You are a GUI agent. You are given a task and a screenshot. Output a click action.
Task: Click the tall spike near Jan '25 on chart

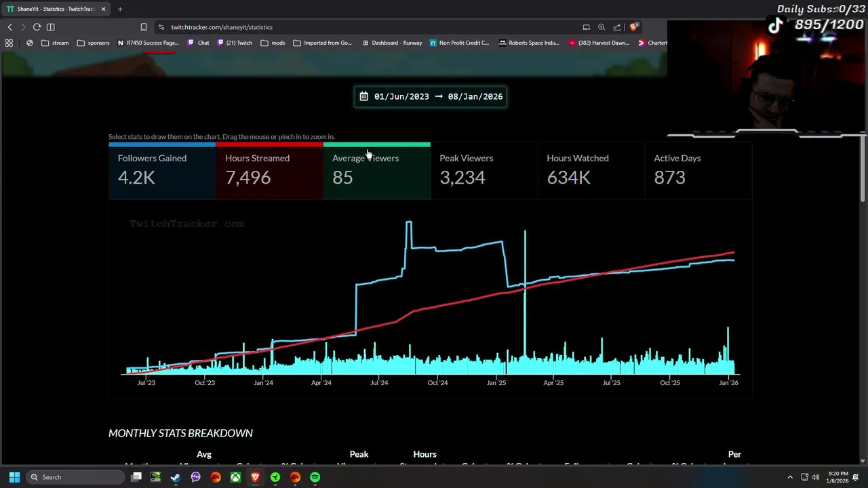pyautogui.click(x=524, y=302)
